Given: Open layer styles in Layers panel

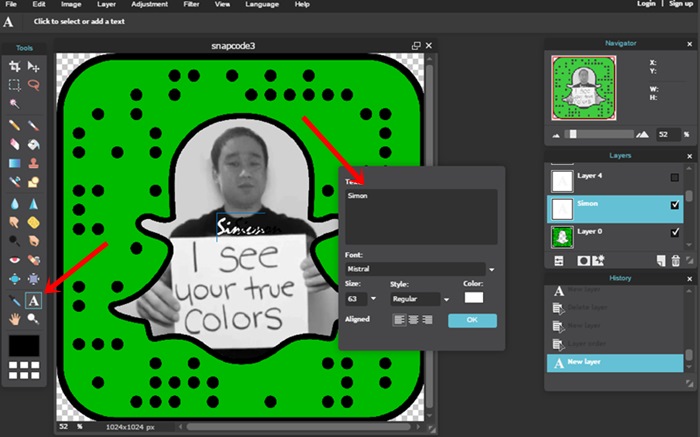Looking at the screenshot, I should coord(598,261).
